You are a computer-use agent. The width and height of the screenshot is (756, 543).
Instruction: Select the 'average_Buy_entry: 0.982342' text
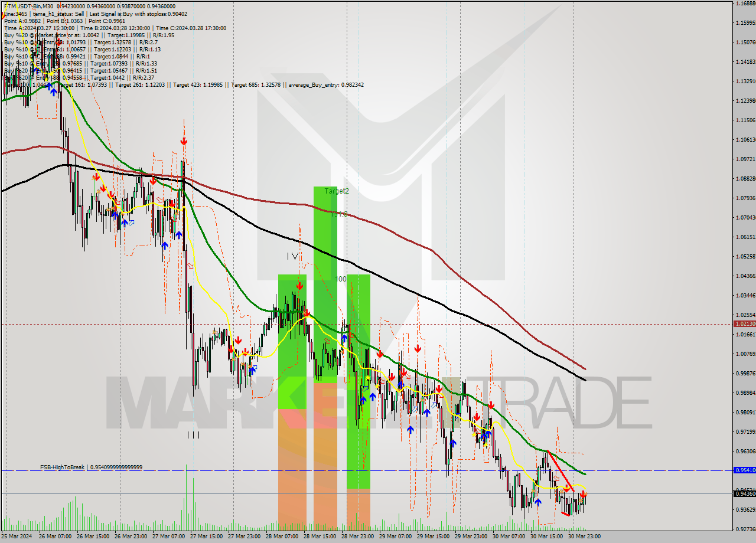click(326, 84)
